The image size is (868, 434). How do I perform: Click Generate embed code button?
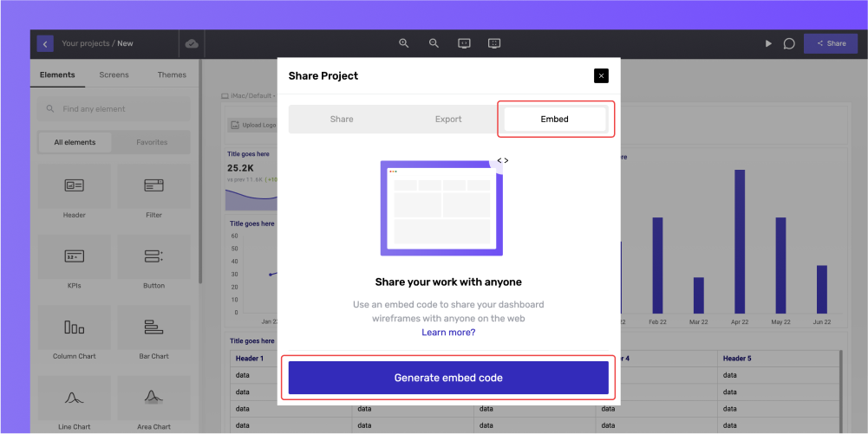pos(448,379)
